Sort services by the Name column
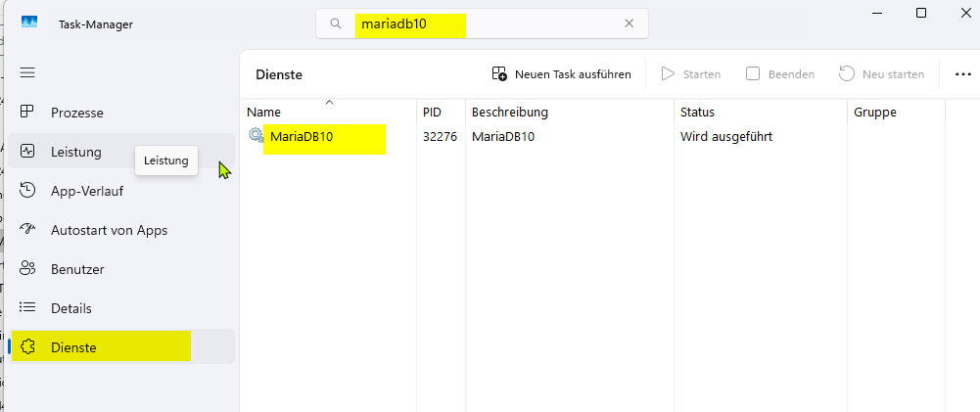This screenshot has width=980, height=412. click(329, 112)
